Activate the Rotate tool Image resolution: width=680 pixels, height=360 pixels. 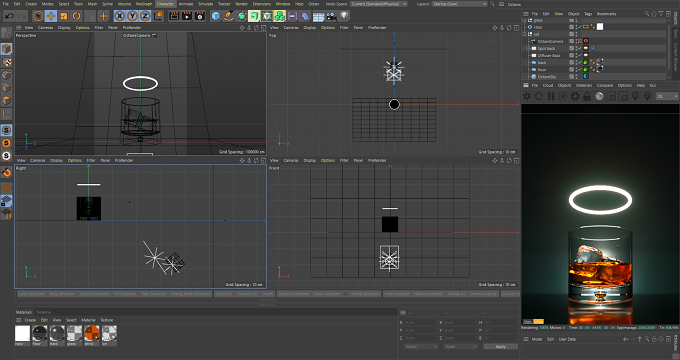(x=76, y=16)
